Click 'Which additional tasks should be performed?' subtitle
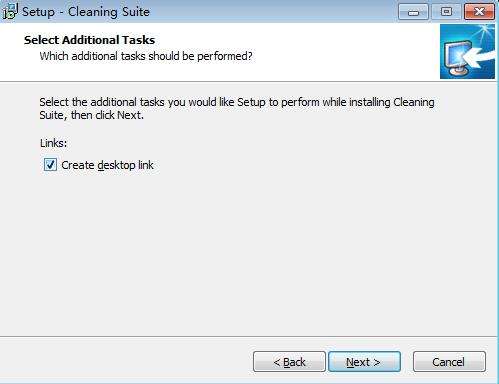The image size is (499, 384). (x=146, y=56)
